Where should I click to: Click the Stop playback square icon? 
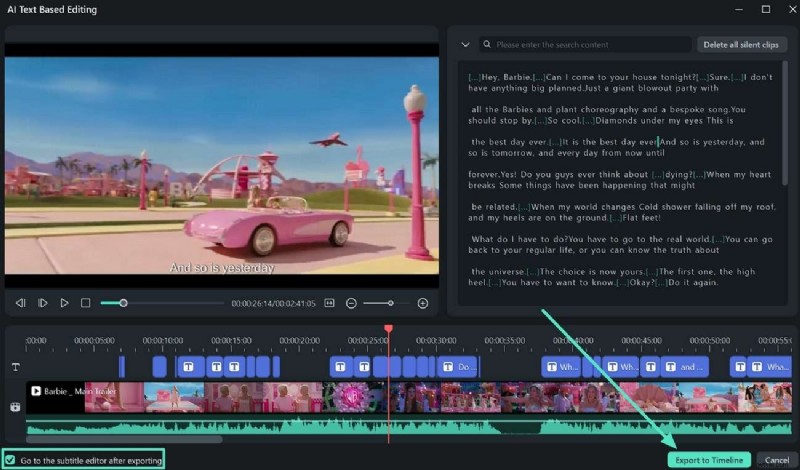pyautogui.click(x=85, y=303)
